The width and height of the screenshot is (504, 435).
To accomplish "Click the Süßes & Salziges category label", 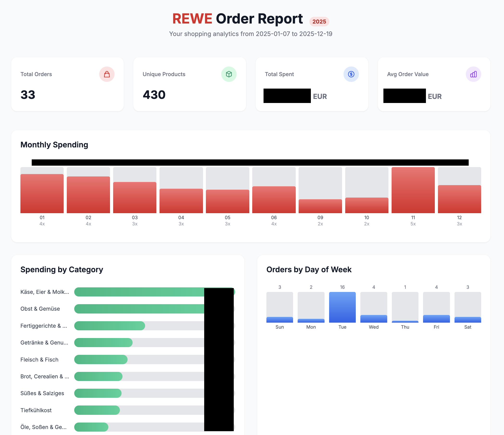I will pos(42,393).
